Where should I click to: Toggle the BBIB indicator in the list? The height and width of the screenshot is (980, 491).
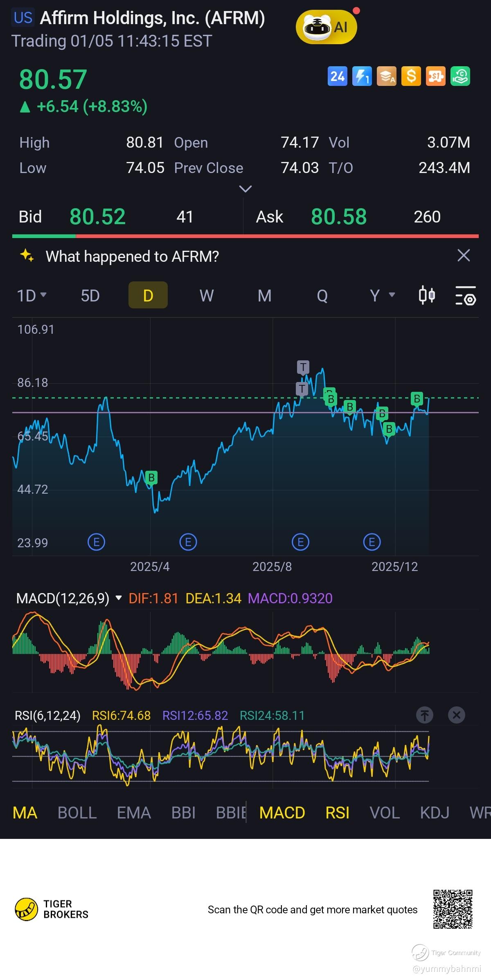click(x=231, y=813)
